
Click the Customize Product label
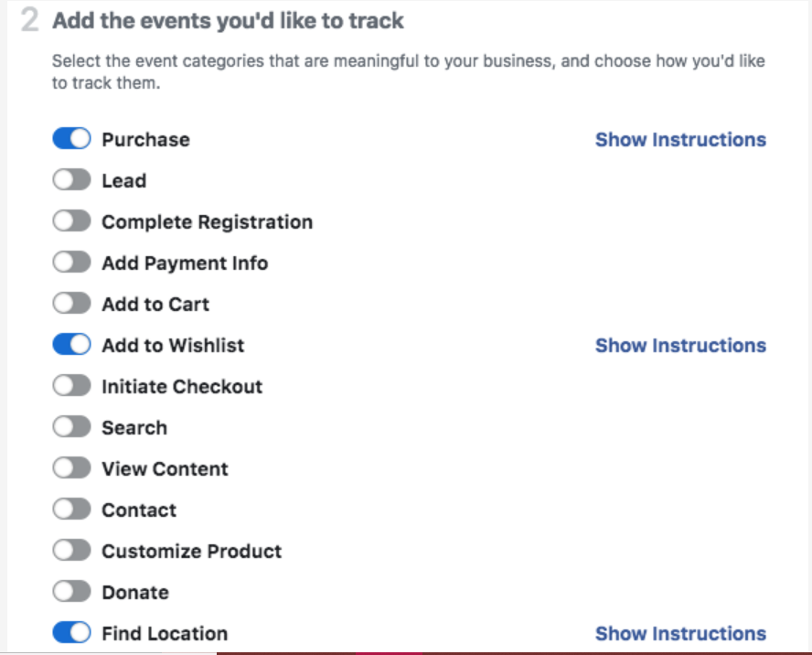[x=191, y=552]
